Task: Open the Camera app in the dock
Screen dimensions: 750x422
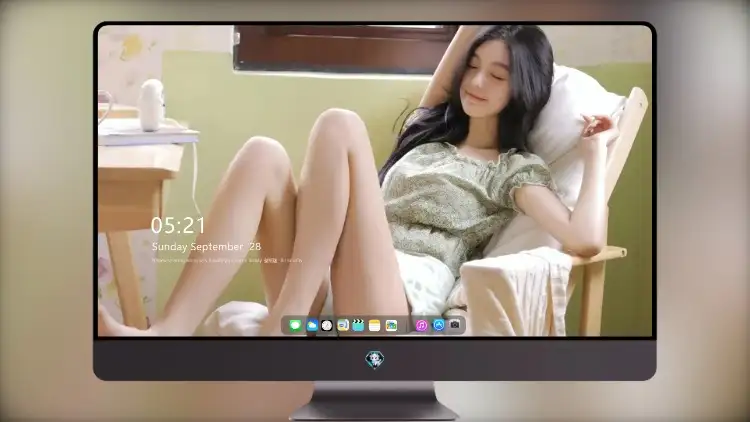Action: click(x=454, y=325)
